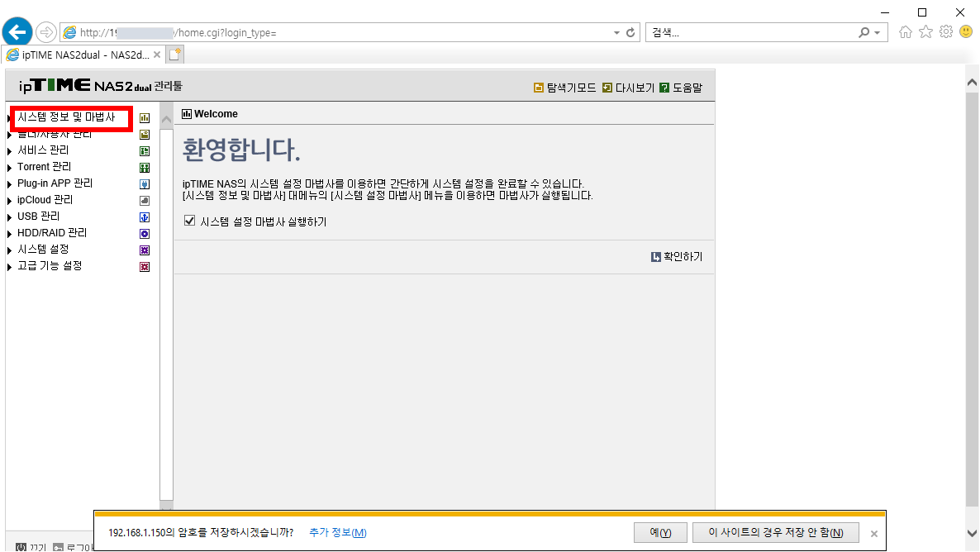Click the icon beside Torrent 관리
Screen dimensions: 980x552
tap(145, 168)
